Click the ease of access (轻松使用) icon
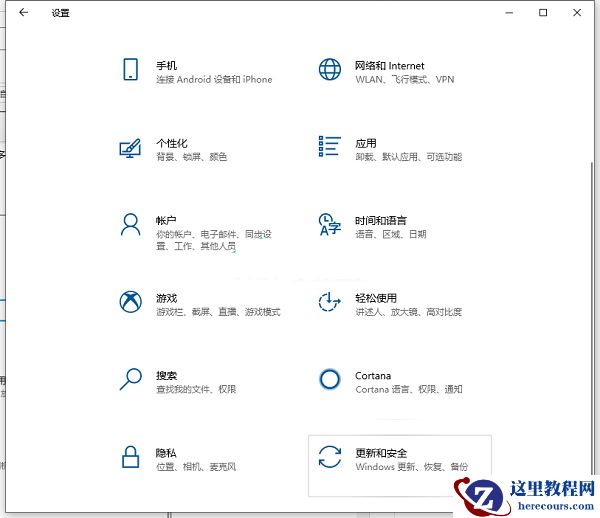This screenshot has width=600, height=518. click(329, 301)
